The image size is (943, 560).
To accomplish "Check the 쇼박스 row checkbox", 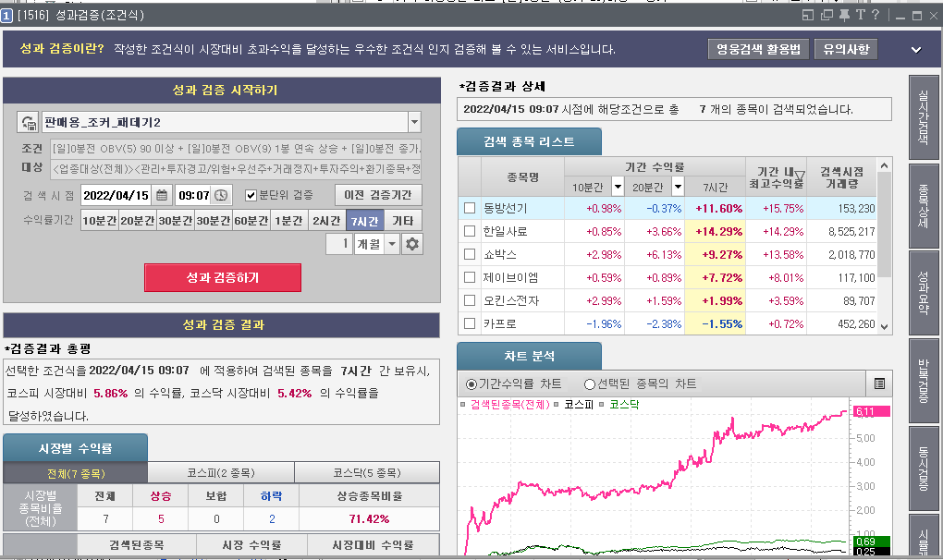I will [x=470, y=254].
